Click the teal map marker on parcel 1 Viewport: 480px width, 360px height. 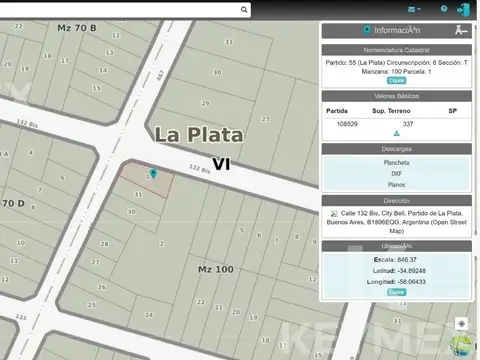click(x=153, y=173)
